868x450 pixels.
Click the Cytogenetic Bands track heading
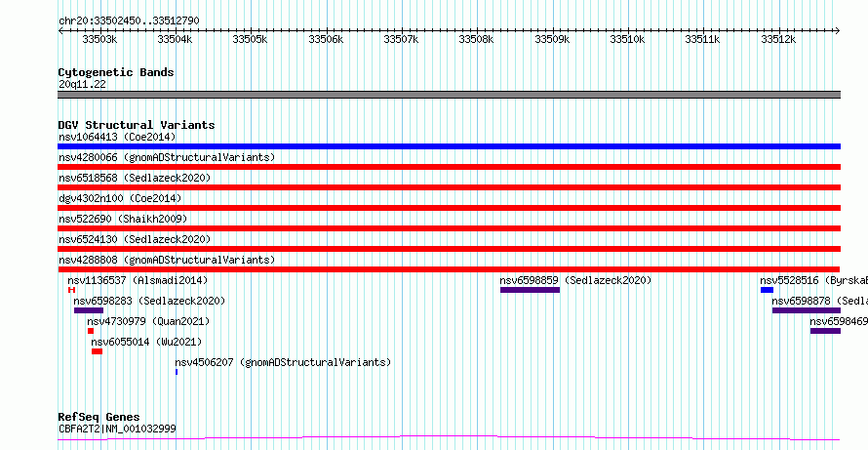click(116, 72)
